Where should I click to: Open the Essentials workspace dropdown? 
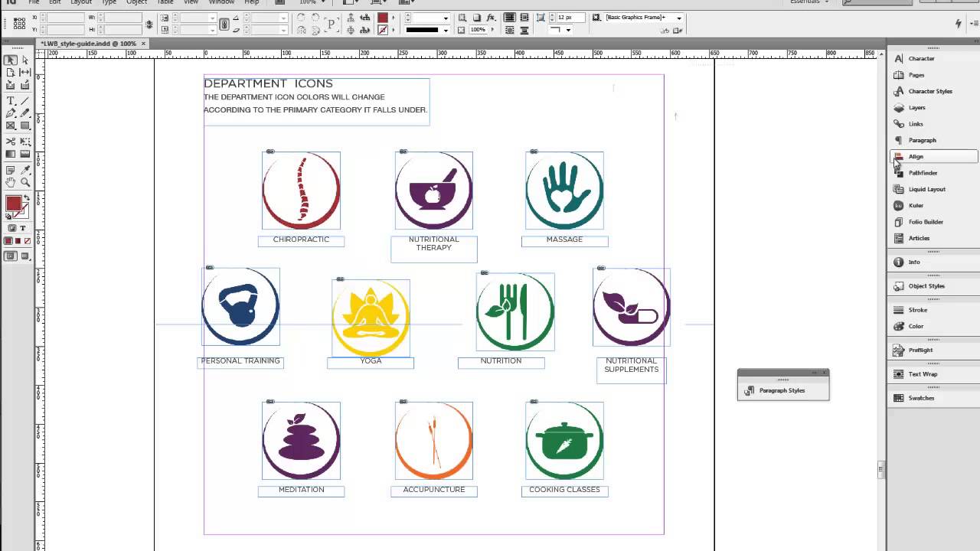(809, 2)
